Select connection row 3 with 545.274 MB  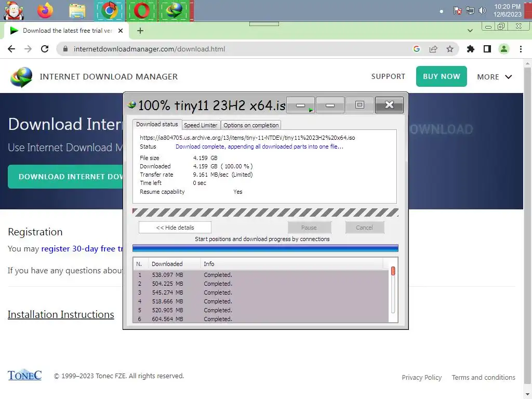(261, 292)
